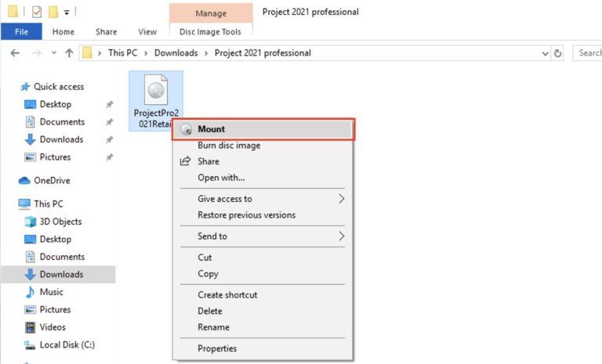The image size is (602, 364).
Task: Open Pictures under Quick access
Action: click(x=56, y=157)
